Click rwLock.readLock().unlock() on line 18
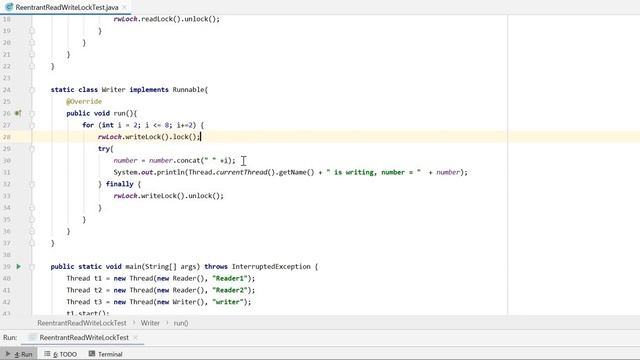This screenshot has width=640, height=360. click(167, 19)
